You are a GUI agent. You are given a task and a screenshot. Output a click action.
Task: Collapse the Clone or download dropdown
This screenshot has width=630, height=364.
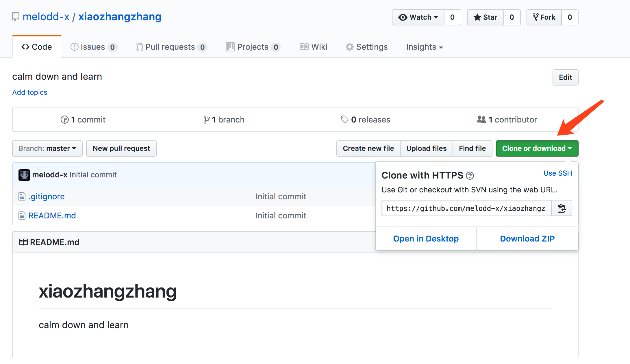tap(537, 148)
